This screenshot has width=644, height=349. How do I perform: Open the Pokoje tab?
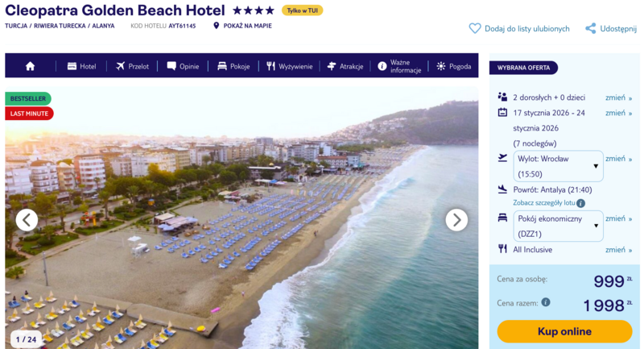pos(233,66)
